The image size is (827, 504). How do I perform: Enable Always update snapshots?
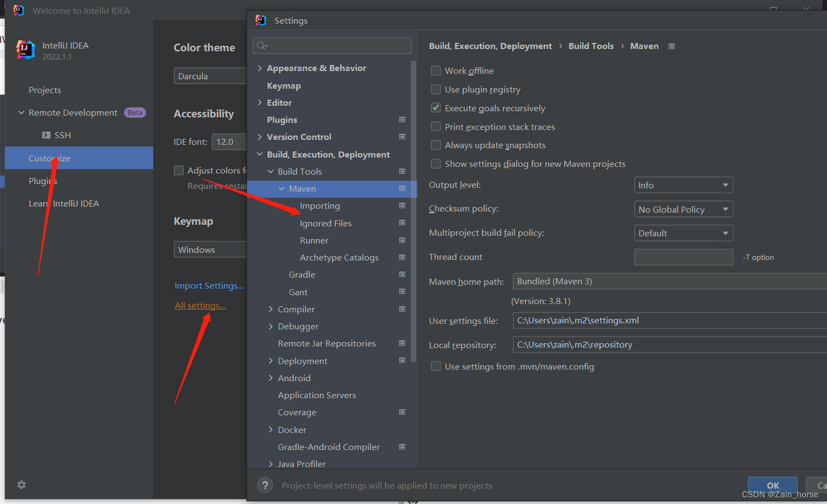(x=436, y=145)
